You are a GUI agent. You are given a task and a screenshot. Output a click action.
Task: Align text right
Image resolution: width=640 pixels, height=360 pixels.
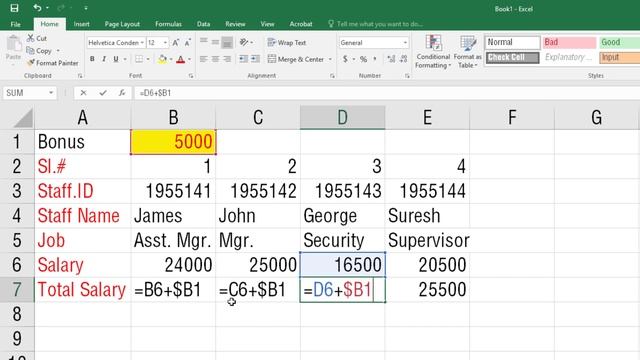pos(227,59)
